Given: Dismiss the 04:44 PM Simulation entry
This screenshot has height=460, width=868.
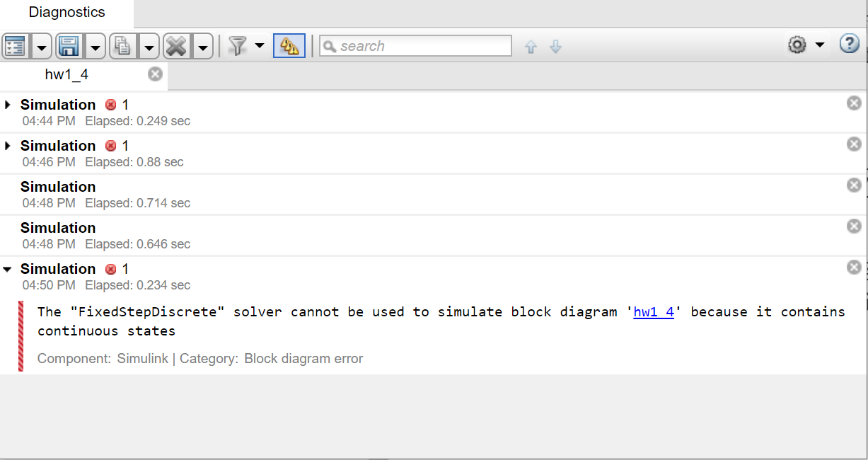Looking at the screenshot, I should tap(854, 103).
